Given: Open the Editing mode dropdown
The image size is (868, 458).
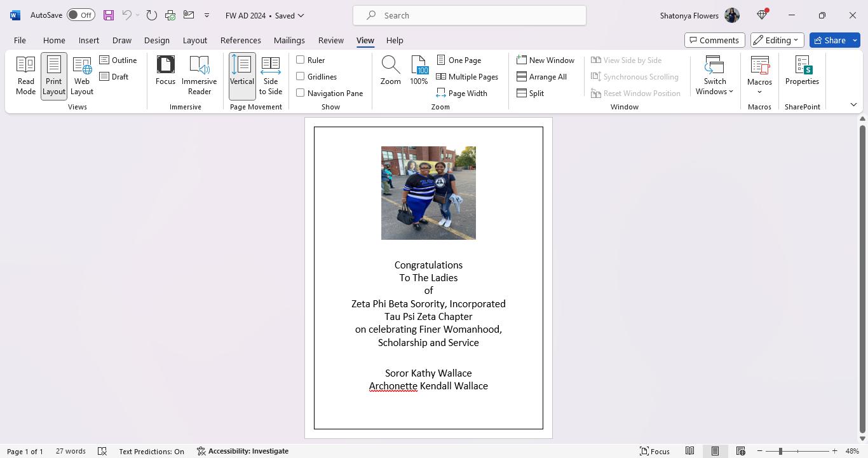Looking at the screenshot, I should point(777,40).
